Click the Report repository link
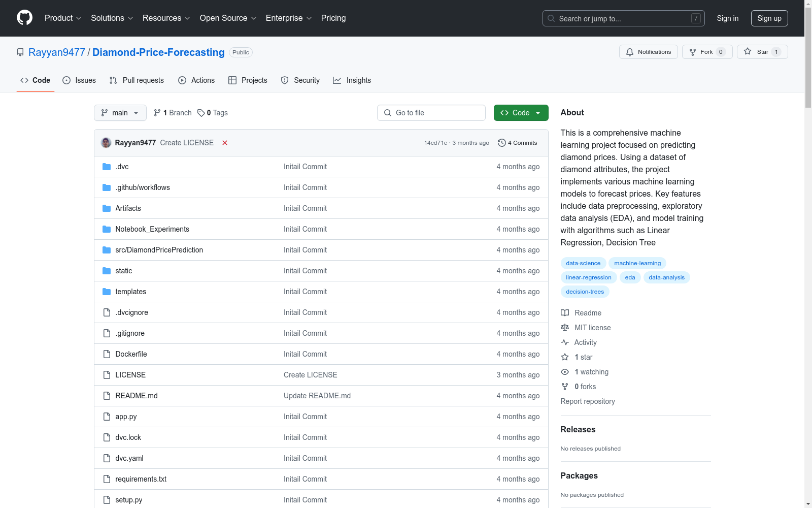 (588, 401)
